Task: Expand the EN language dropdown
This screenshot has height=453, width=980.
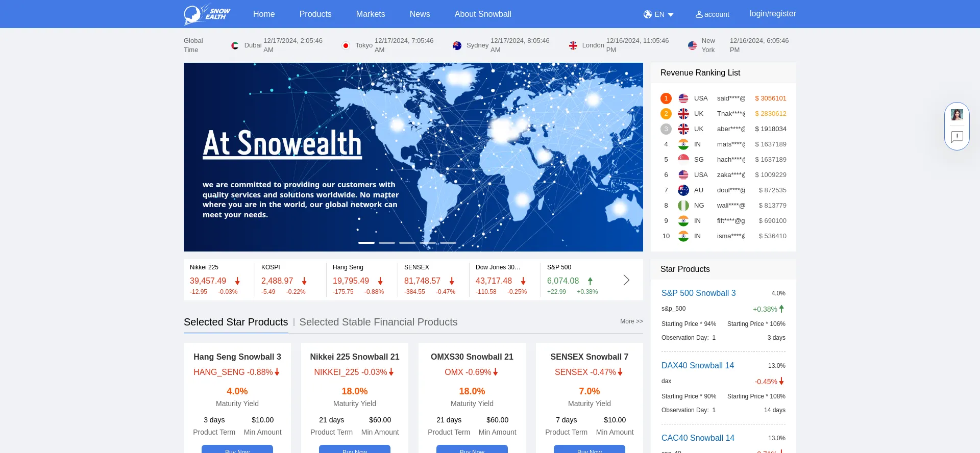Action: pyautogui.click(x=670, y=15)
